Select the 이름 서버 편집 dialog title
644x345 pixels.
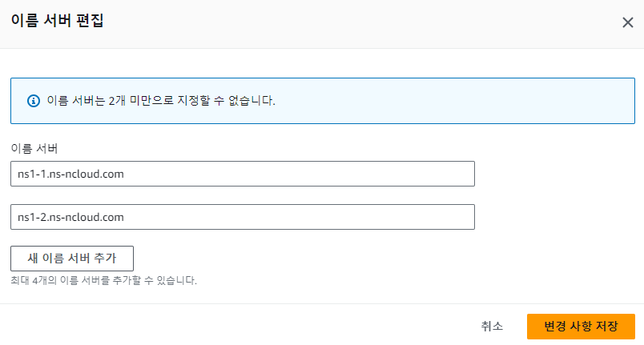[x=57, y=21]
